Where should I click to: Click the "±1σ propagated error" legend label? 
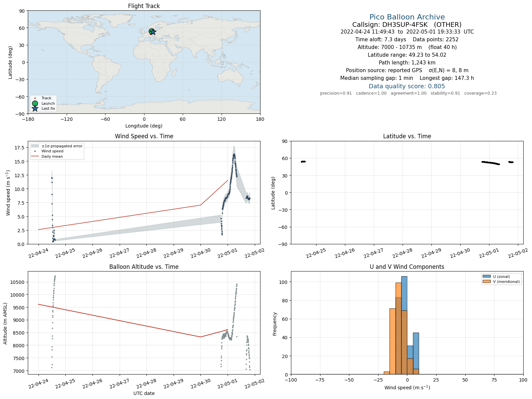[62, 146]
